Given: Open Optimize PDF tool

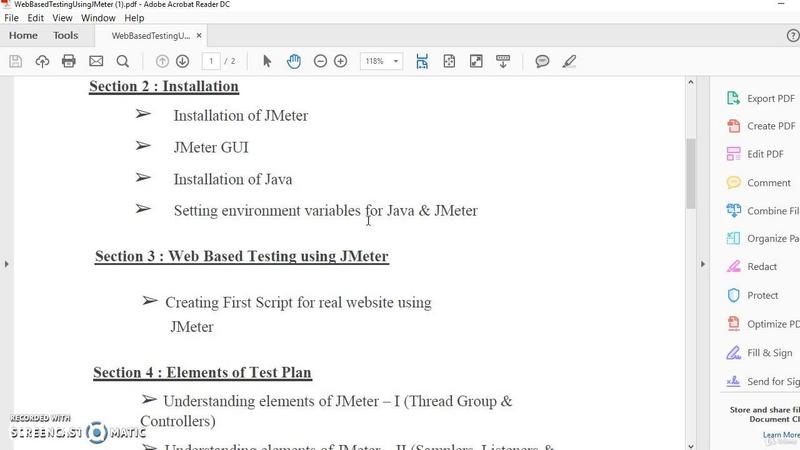Looking at the screenshot, I should 763,324.
